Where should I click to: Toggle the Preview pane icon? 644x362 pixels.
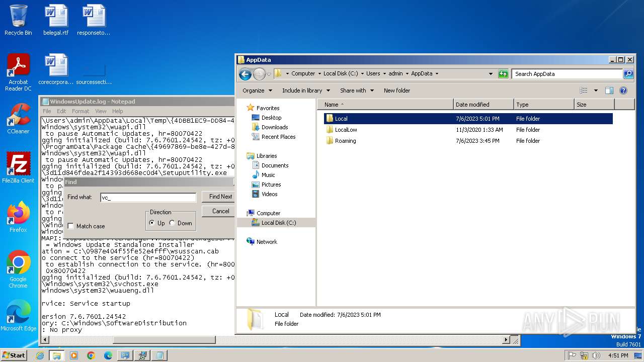tap(609, 90)
